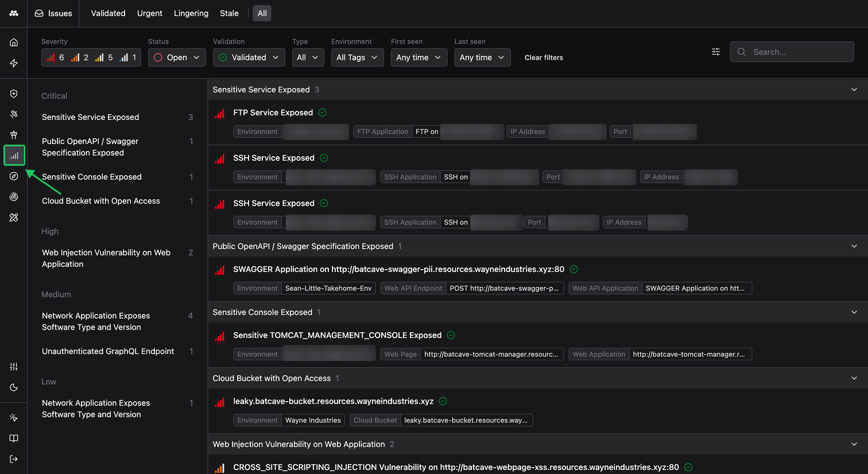The height and width of the screenshot is (474, 868).
Task: Open the Status Open dropdown
Action: click(176, 57)
